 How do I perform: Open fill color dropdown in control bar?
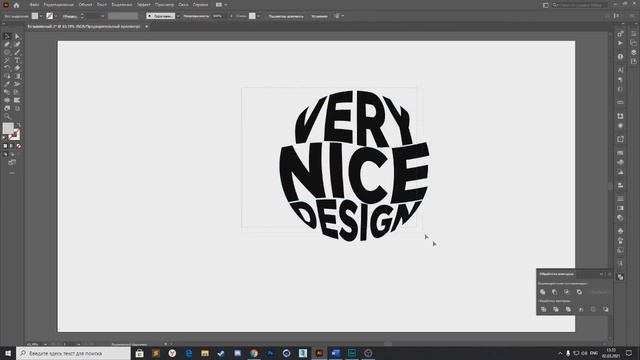(41, 16)
